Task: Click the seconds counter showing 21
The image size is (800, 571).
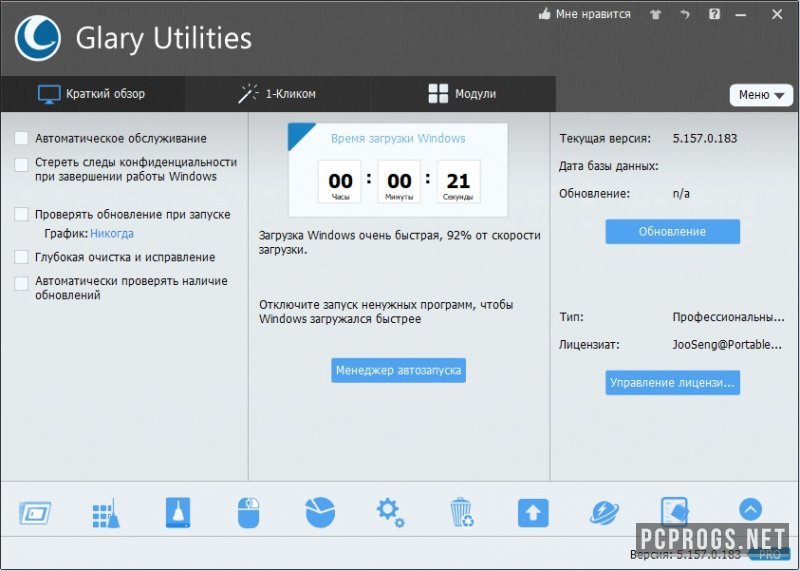Action: pos(458,182)
